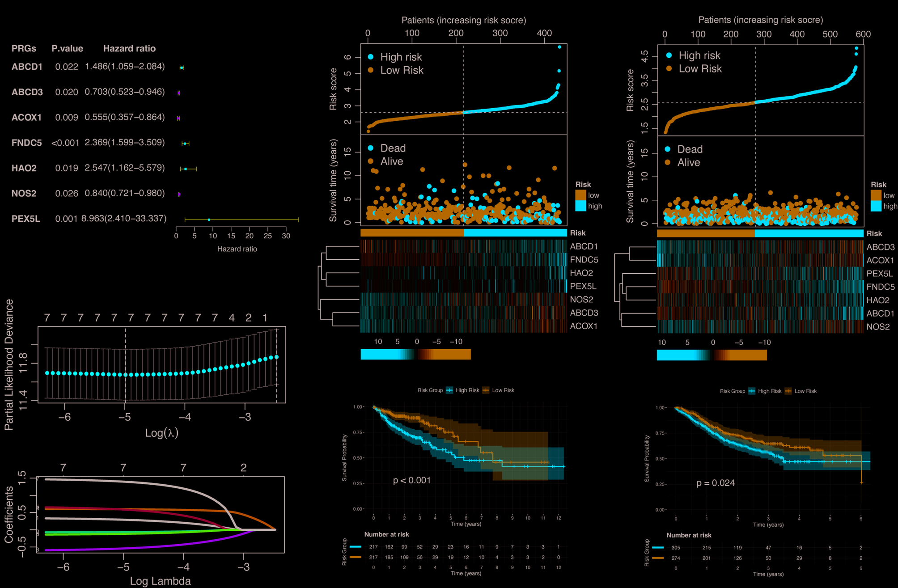Click the marker on PEX5L forest plot interval

(209, 220)
